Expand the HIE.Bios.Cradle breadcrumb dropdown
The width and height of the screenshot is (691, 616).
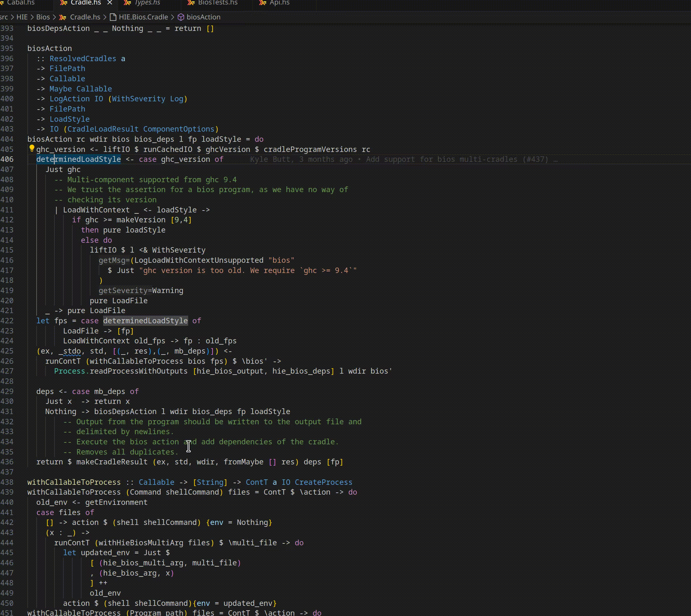(143, 17)
